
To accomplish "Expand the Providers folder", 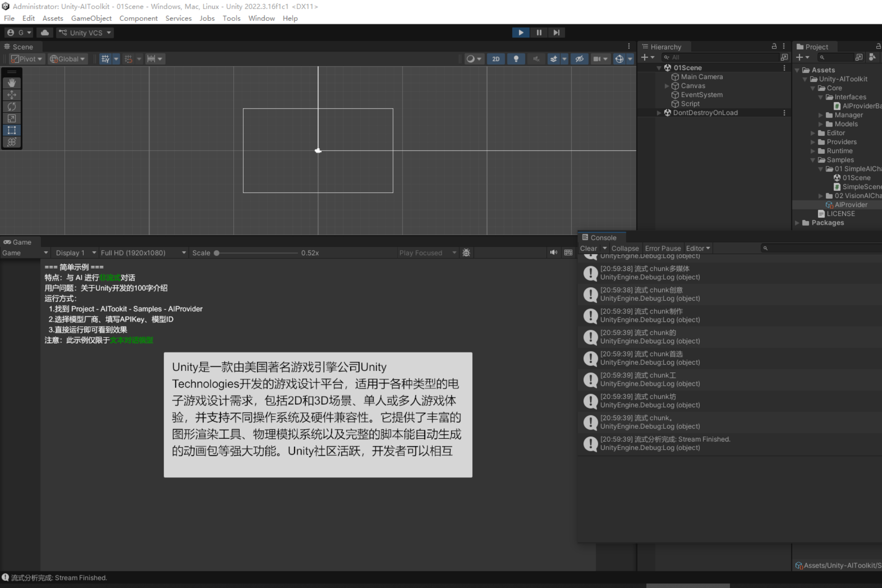I will (x=813, y=142).
